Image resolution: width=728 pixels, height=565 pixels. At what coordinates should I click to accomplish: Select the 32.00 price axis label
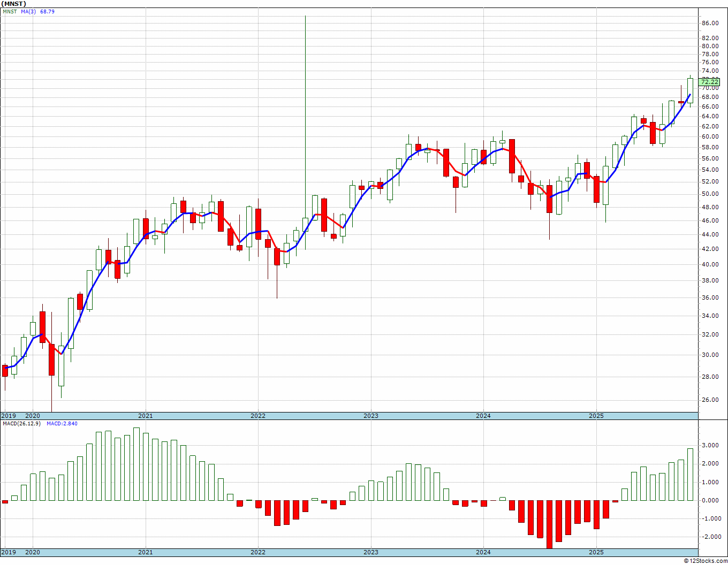(710, 334)
